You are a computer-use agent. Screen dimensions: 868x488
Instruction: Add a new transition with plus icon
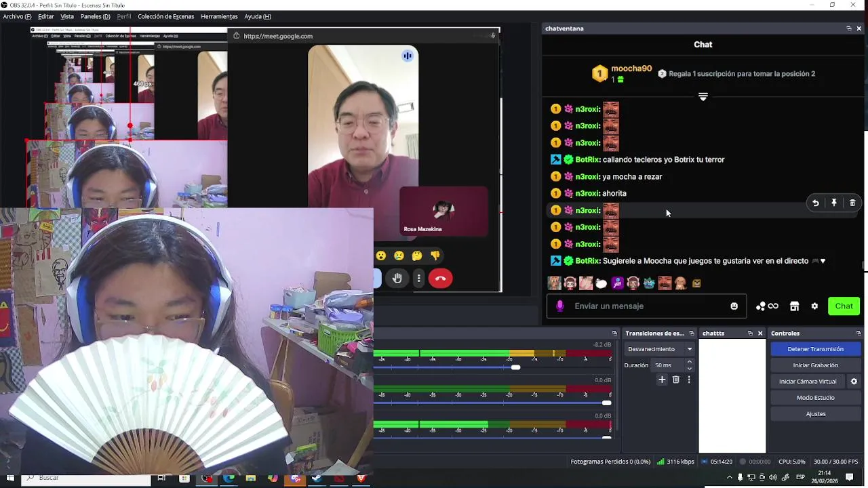point(662,380)
